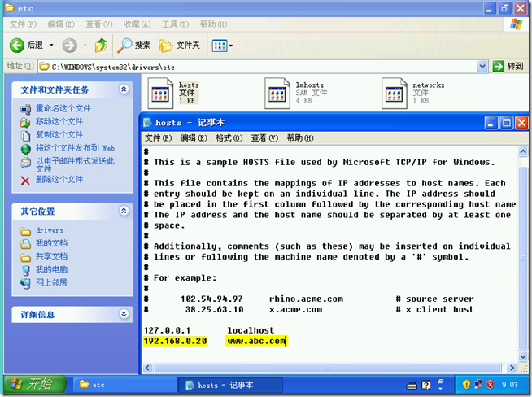Image resolution: width=532 pixels, height=397 pixels.
Task: Click the language bar keyboard icon
Action: pos(412,386)
